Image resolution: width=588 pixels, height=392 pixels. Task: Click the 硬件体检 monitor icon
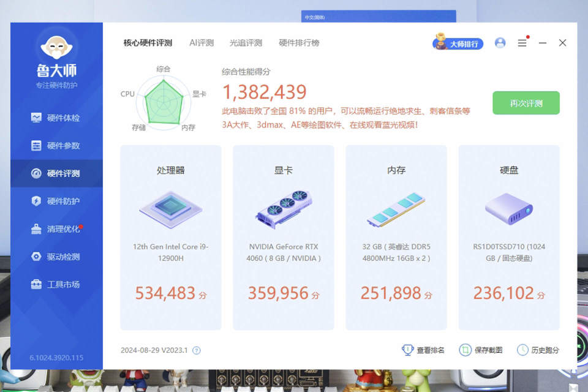36,118
